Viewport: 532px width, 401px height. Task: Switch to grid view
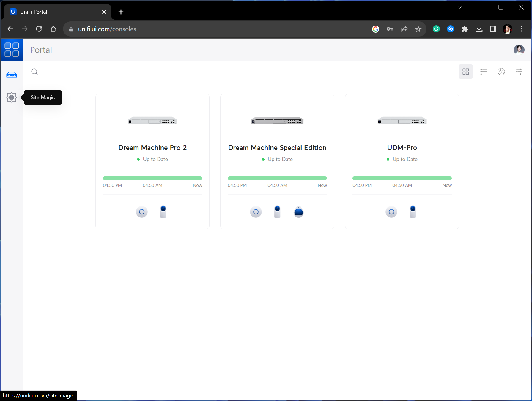[x=466, y=72]
